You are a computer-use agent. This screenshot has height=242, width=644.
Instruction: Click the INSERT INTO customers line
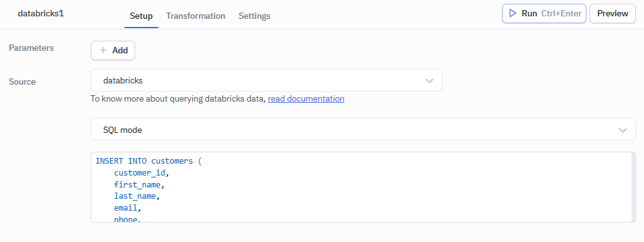(x=149, y=161)
